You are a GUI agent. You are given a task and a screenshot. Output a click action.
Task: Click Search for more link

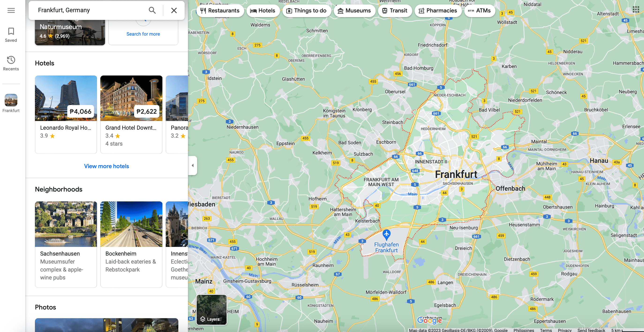143,34
